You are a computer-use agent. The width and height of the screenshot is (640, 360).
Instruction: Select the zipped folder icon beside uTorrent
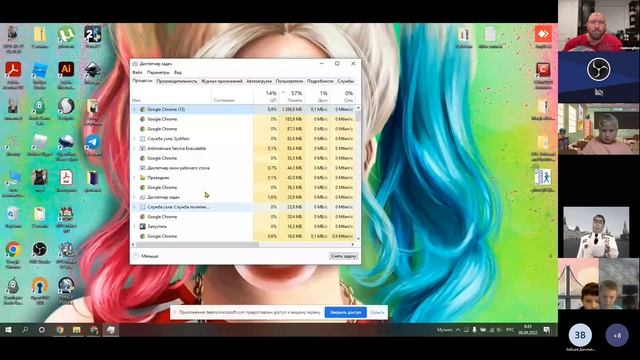pyautogui.click(x=40, y=37)
